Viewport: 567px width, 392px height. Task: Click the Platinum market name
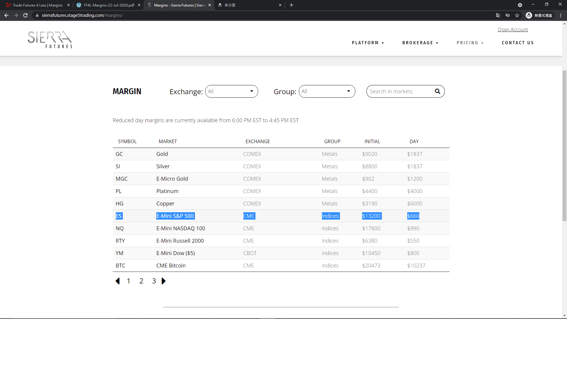coord(167,191)
